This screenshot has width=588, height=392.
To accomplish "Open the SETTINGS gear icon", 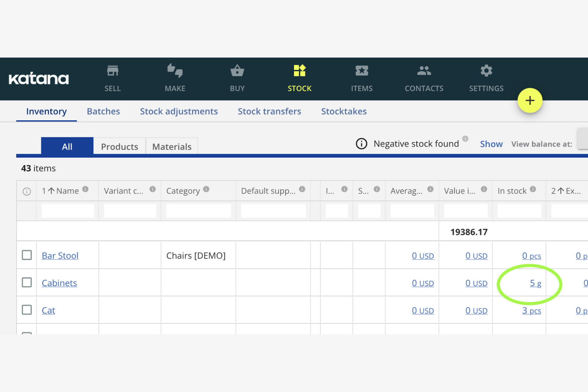I will (486, 70).
